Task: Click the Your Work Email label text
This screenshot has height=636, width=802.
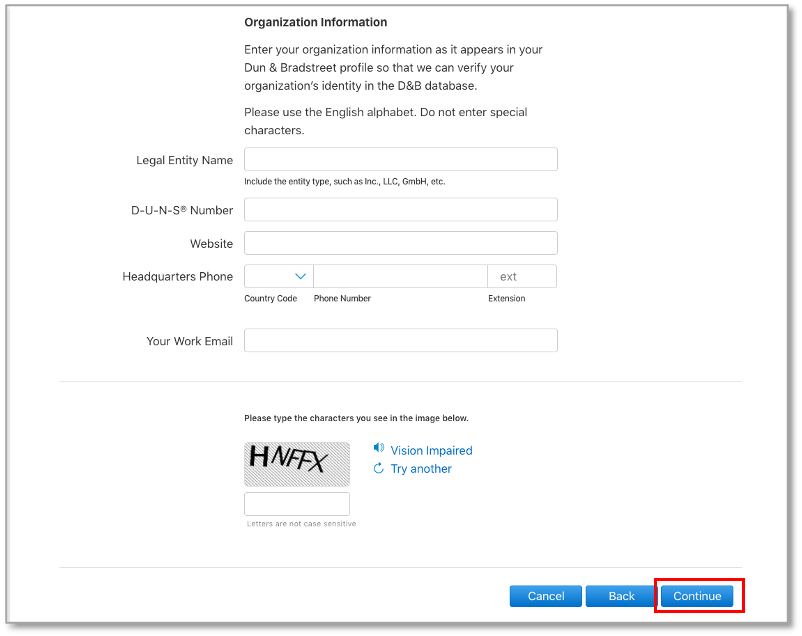Action: click(x=189, y=341)
